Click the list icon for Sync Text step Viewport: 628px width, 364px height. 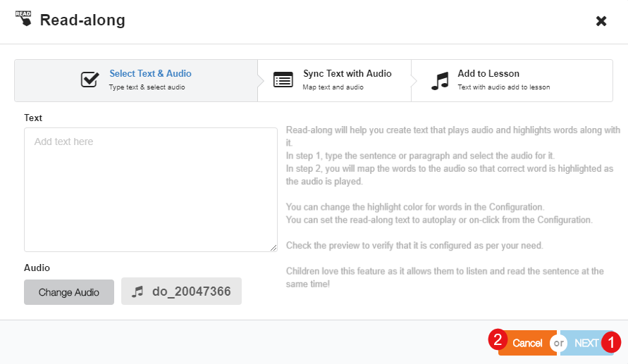(x=283, y=80)
